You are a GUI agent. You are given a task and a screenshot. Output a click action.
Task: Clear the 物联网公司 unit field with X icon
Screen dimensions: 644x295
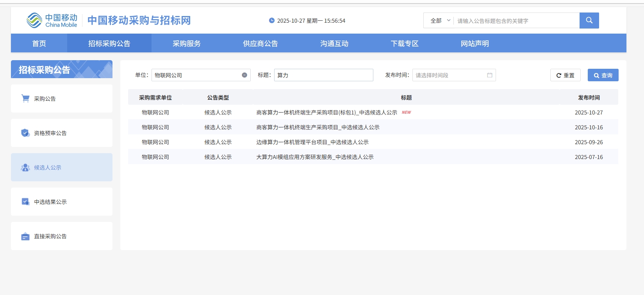(244, 75)
